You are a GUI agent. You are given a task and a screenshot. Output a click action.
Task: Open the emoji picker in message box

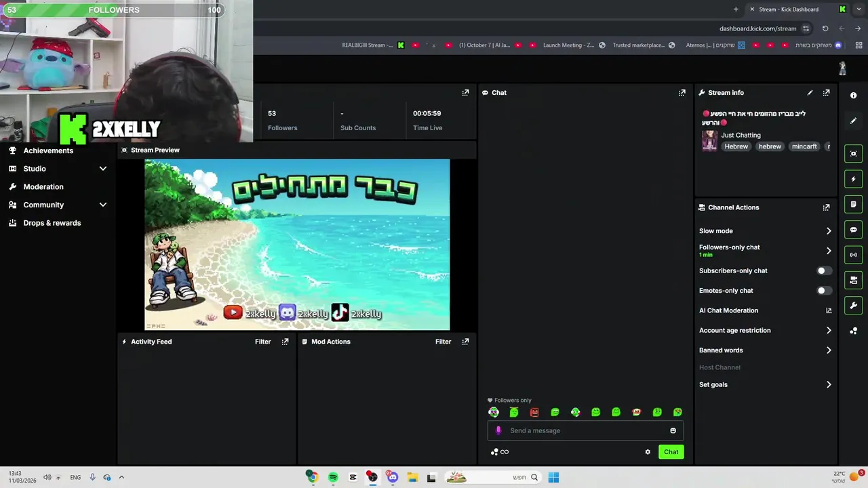click(673, 430)
